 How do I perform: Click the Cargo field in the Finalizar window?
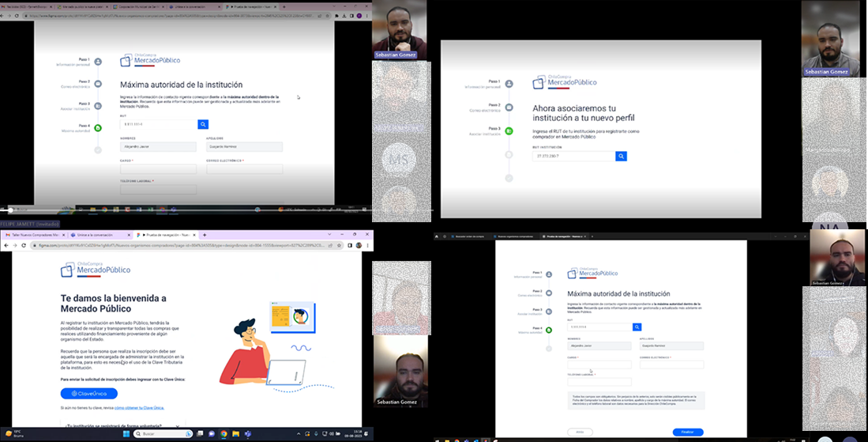click(599, 365)
